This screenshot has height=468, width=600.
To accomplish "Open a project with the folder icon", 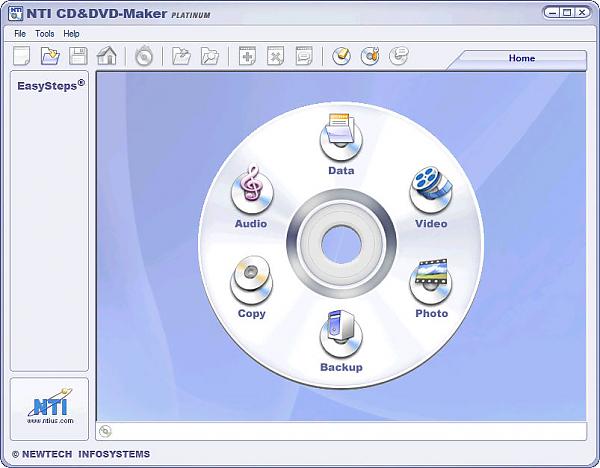I will click(50, 56).
